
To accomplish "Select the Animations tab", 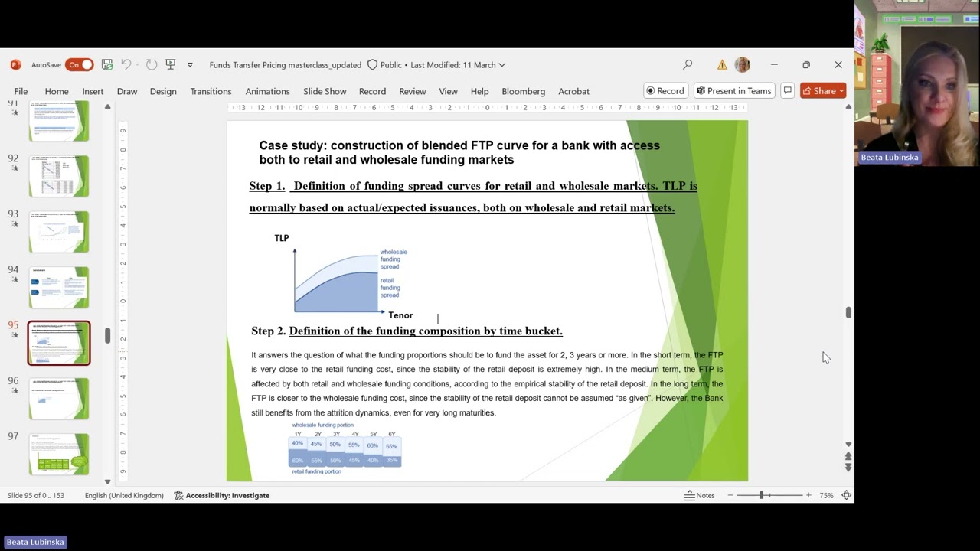I will [x=267, y=91].
